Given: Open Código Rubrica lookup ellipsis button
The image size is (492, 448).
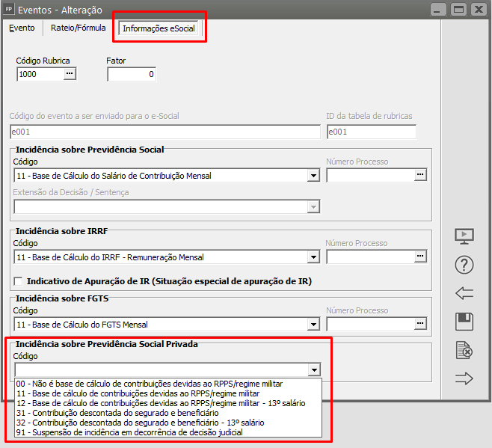Looking at the screenshot, I should point(70,74).
